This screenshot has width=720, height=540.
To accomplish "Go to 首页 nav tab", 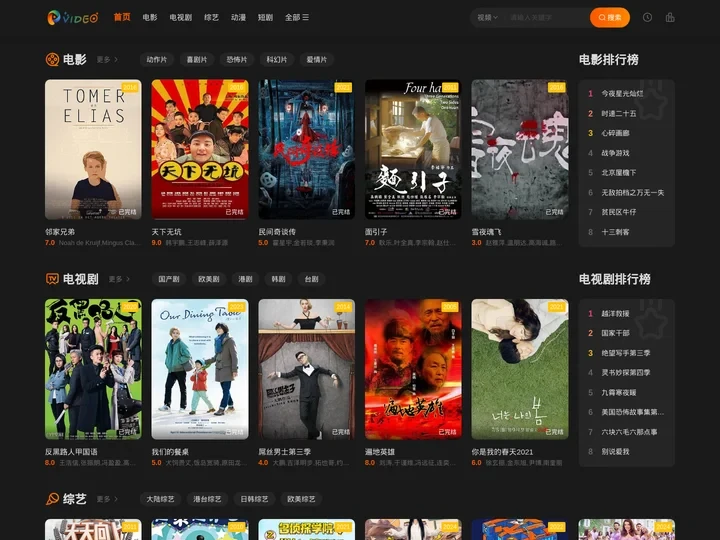I will click(x=122, y=17).
